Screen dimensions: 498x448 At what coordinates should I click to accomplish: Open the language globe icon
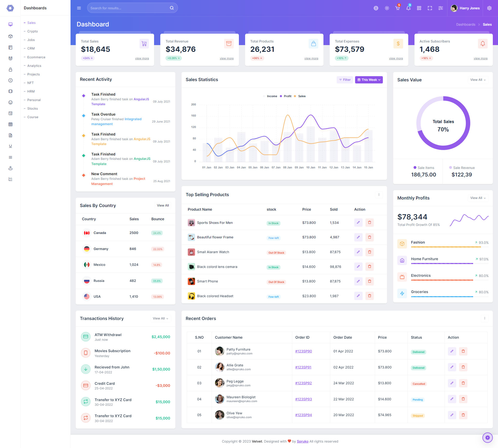point(376,8)
